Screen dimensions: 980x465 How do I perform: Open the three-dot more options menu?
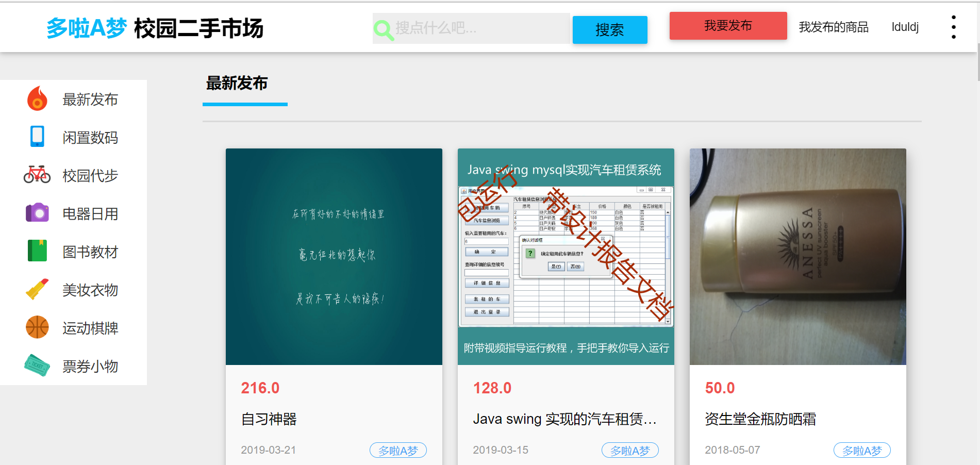tap(954, 27)
